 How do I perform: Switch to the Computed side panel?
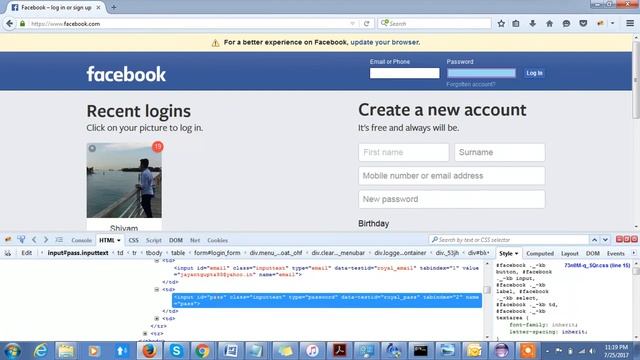[540, 253]
